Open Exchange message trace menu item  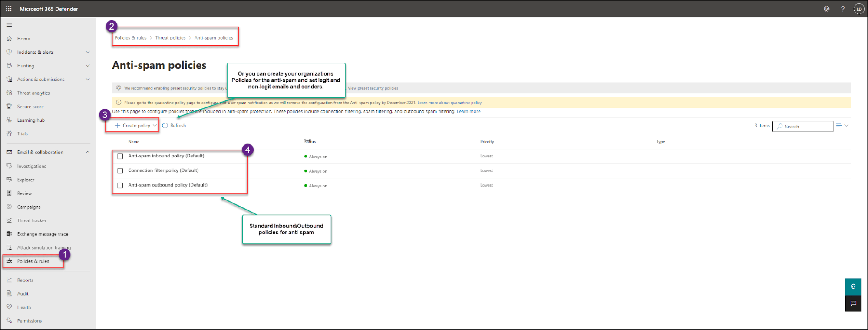tap(43, 234)
